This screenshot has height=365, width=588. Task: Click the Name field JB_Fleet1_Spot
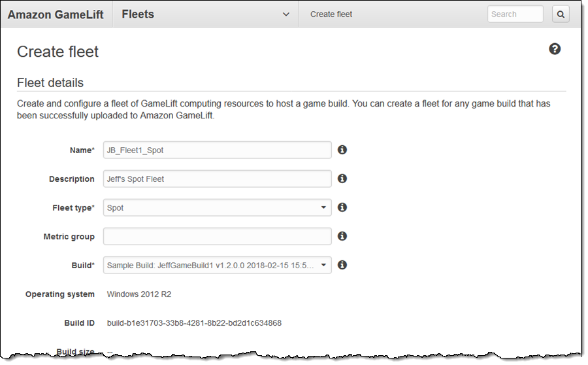[x=217, y=150]
